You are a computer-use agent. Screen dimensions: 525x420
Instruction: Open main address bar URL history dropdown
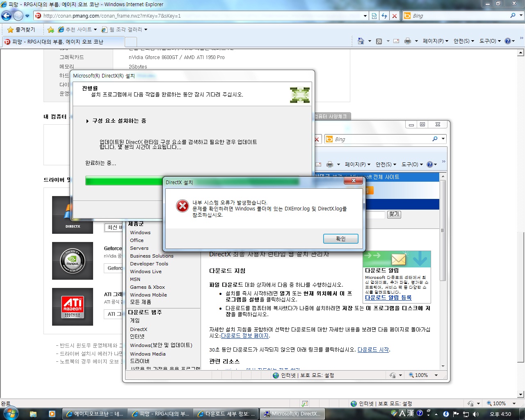click(365, 16)
